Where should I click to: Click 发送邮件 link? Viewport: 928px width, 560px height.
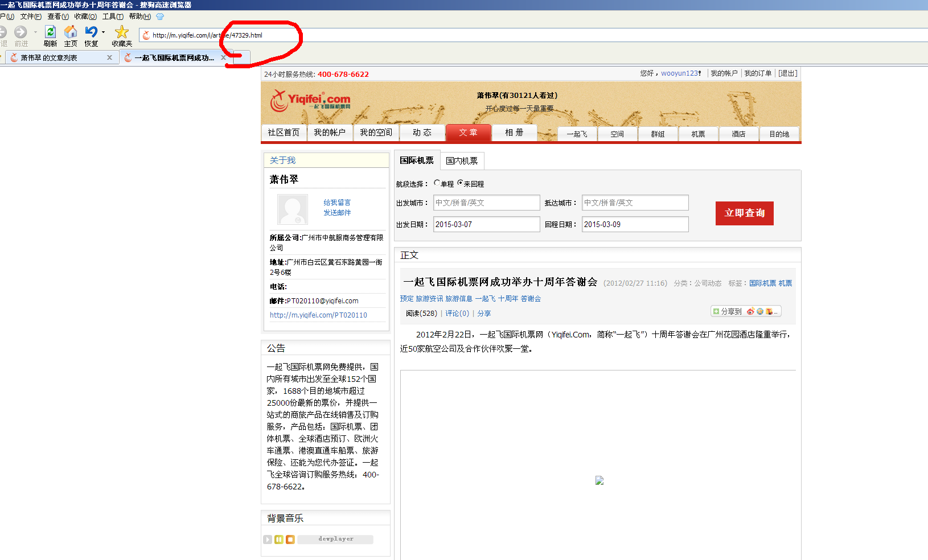[337, 213]
